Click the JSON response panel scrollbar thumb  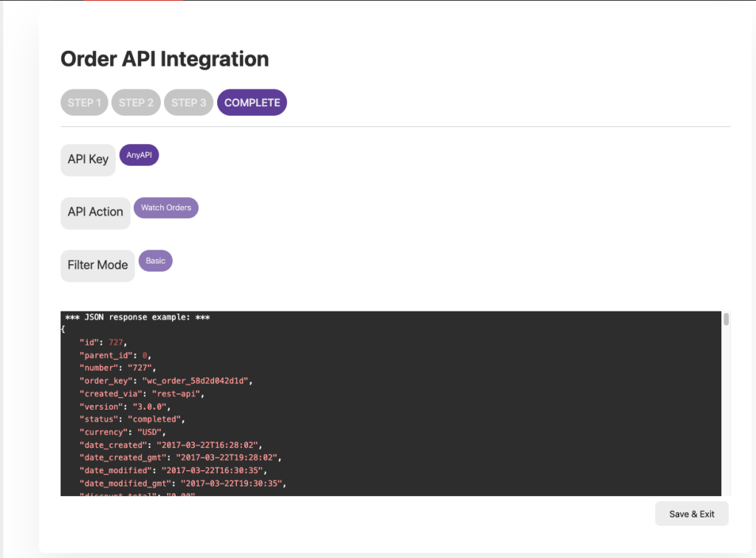pyautogui.click(x=726, y=320)
